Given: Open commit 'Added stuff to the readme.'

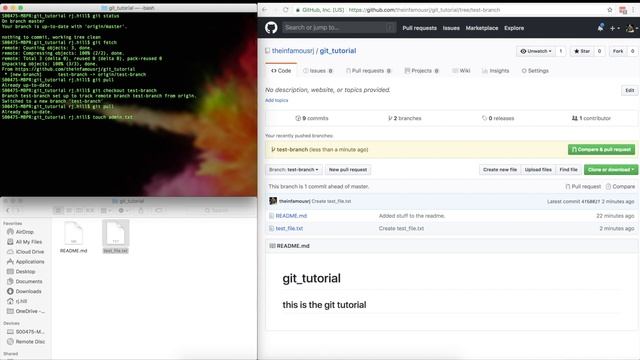Looking at the screenshot, I should tap(411, 216).
